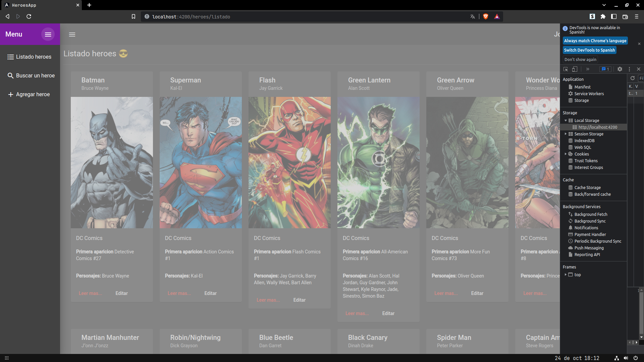Viewport: 644px width, 362px height.
Task: Open Brave Shields lion icon
Action: 486,16
